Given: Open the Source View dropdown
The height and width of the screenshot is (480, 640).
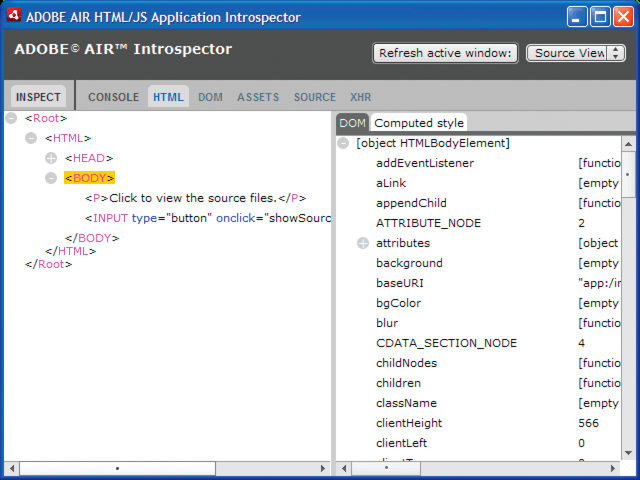Looking at the screenshot, I should tap(576, 53).
